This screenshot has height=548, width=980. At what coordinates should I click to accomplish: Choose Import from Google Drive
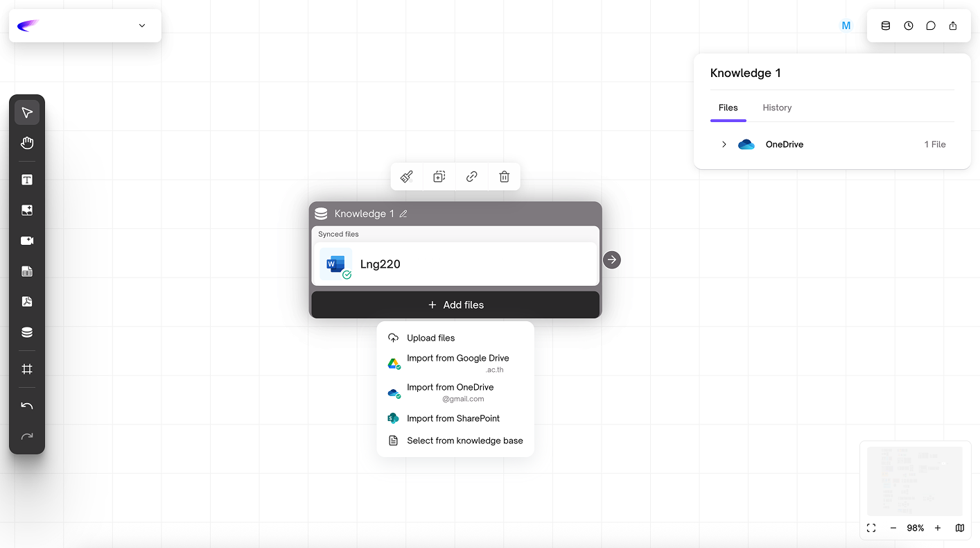click(457, 359)
